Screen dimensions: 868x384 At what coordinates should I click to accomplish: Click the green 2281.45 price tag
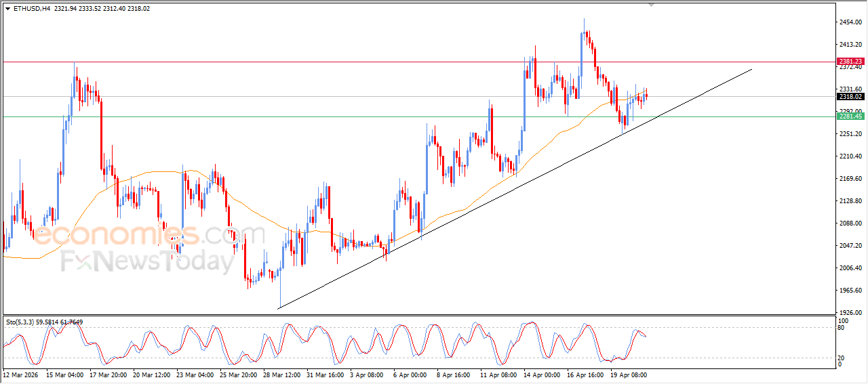(850, 116)
